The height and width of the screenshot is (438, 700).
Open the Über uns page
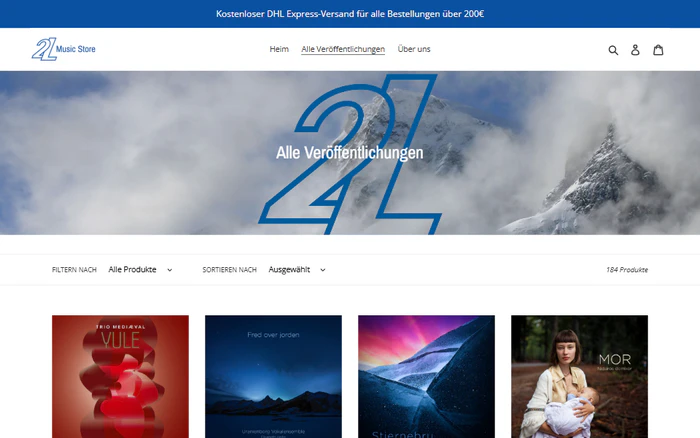[x=414, y=49]
